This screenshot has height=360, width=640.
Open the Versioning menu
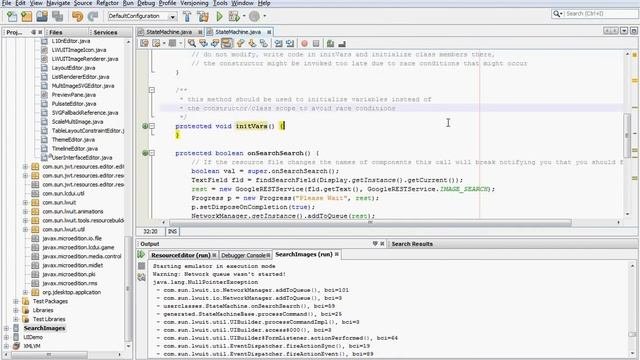coord(194,3)
